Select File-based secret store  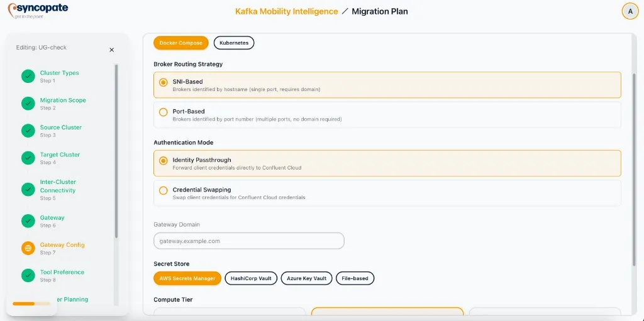[355, 278]
